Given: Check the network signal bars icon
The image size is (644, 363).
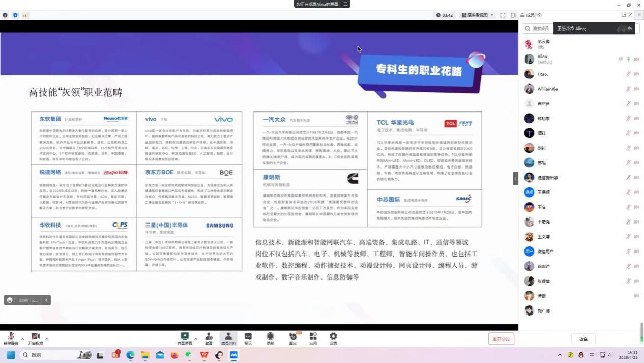Looking at the screenshot, I should tap(25, 15).
